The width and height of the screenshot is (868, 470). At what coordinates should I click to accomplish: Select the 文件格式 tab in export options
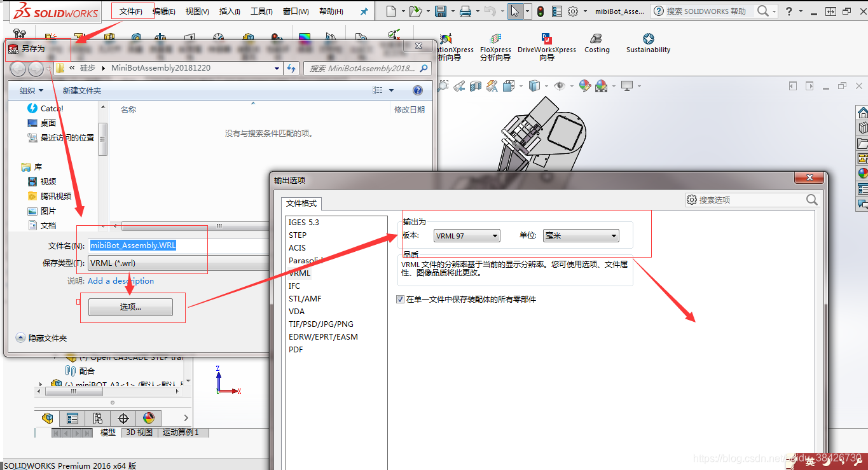(x=301, y=204)
